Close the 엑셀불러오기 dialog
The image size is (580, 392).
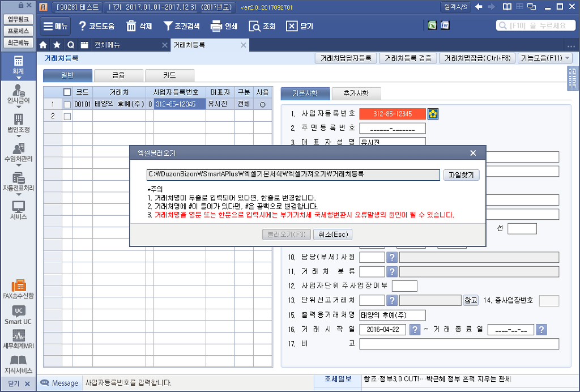point(473,153)
